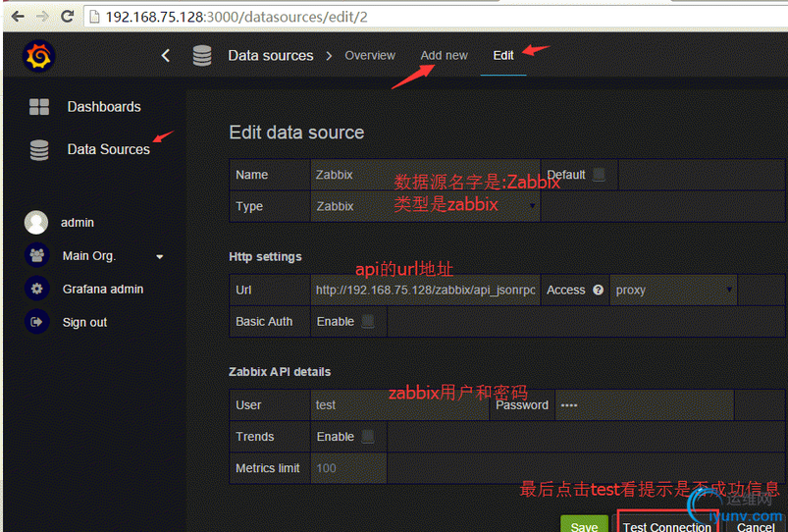
Task: Open Grafana admin menu item
Action: tap(103, 290)
